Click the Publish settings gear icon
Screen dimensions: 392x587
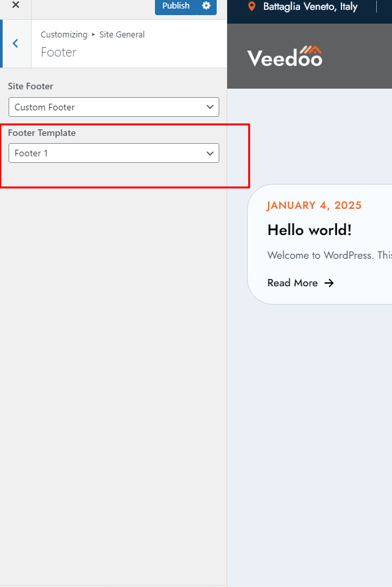click(206, 6)
